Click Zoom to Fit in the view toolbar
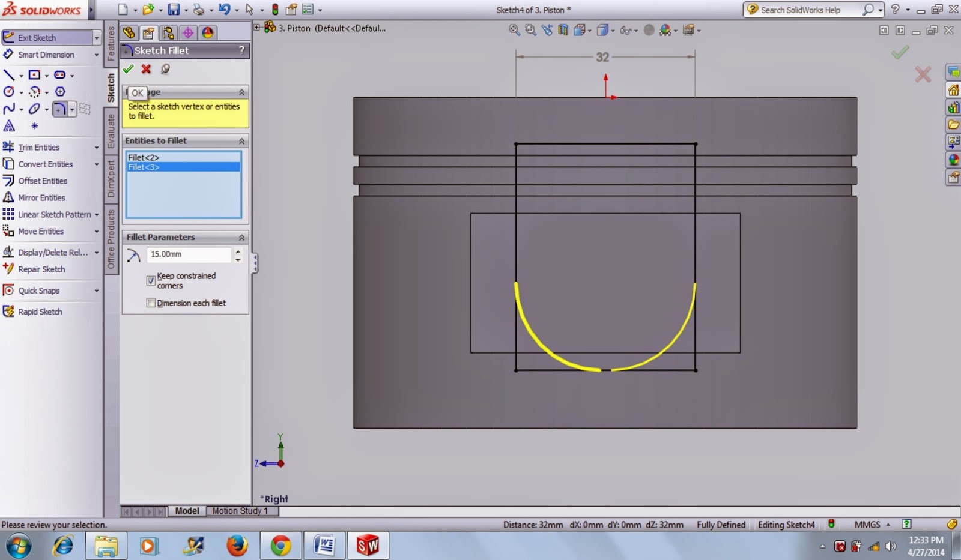Screen dimensions: 961x560 click(514, 29)
